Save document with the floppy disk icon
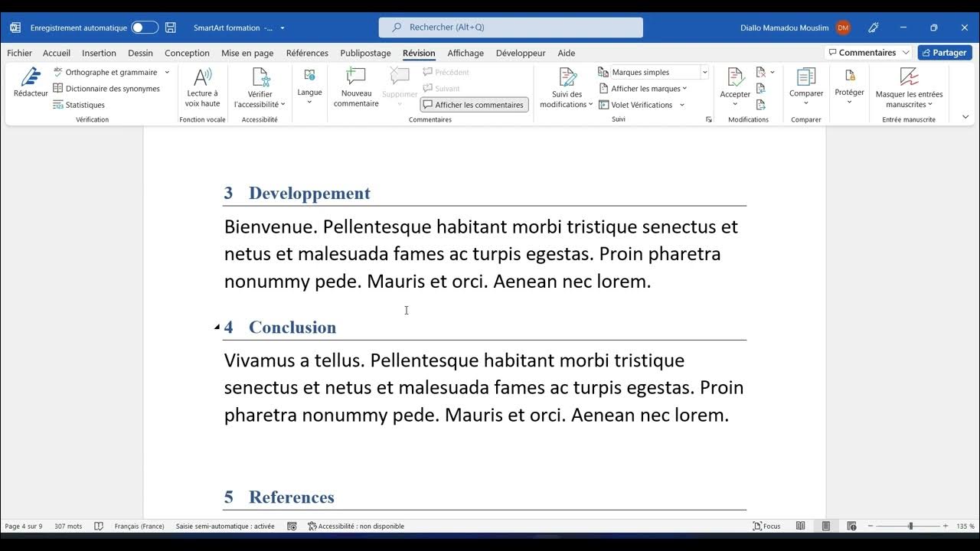 click(171, 28)
